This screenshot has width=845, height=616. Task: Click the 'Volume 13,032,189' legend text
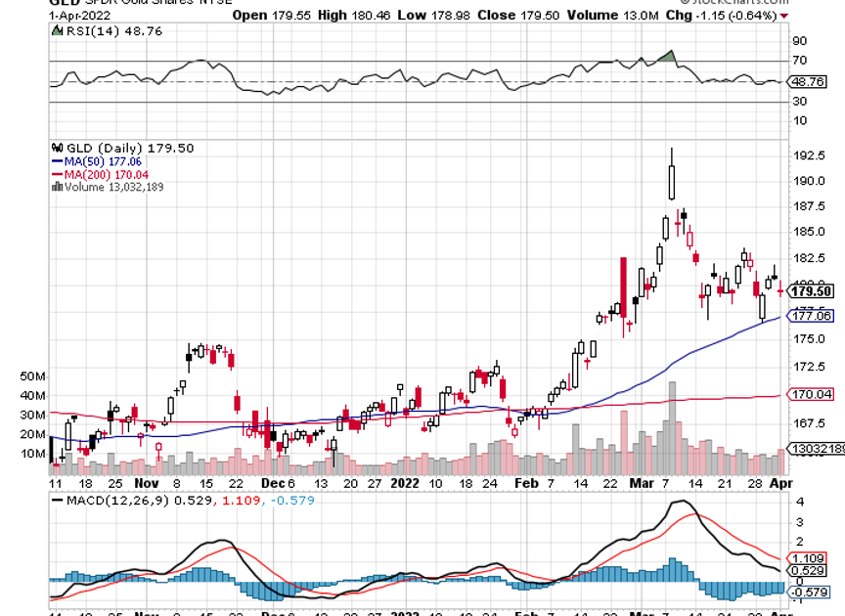113,187
